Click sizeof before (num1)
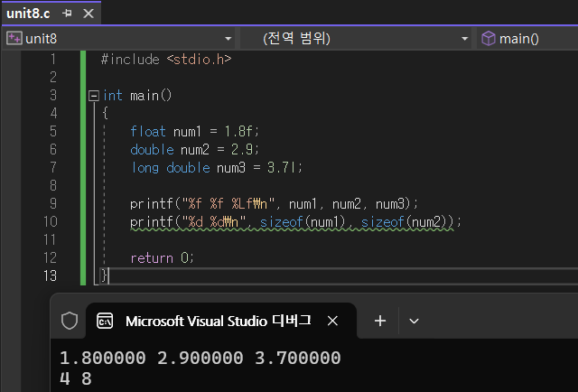Screen dimensions: 578x392 click(x=282, y=222)
